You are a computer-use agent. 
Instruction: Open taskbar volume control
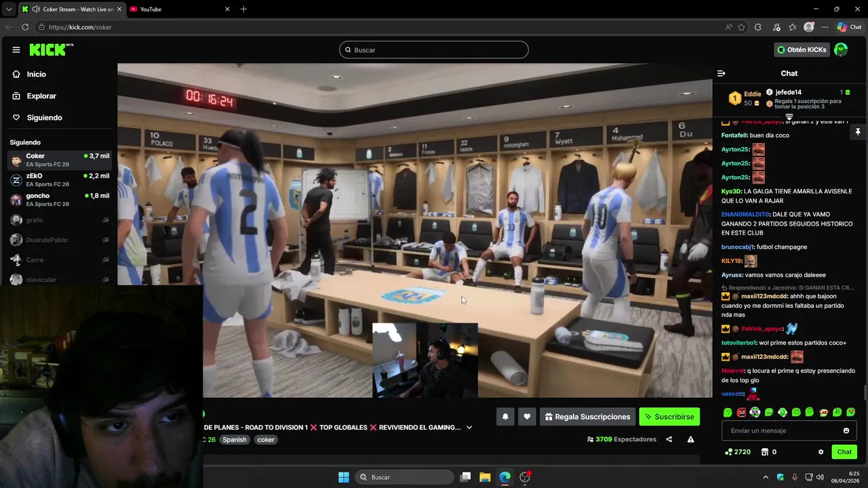tap(820, 477)
